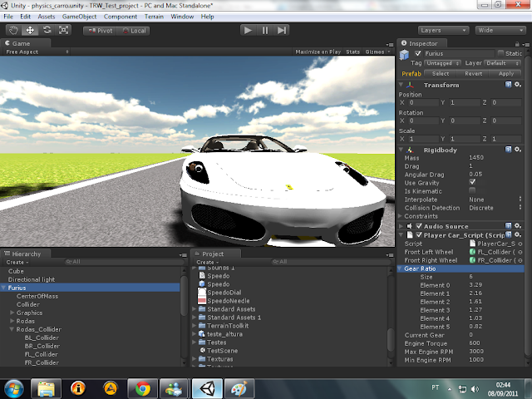Click the prefab Select button
This screenshot has width=532, height=399.
point(441,74)
